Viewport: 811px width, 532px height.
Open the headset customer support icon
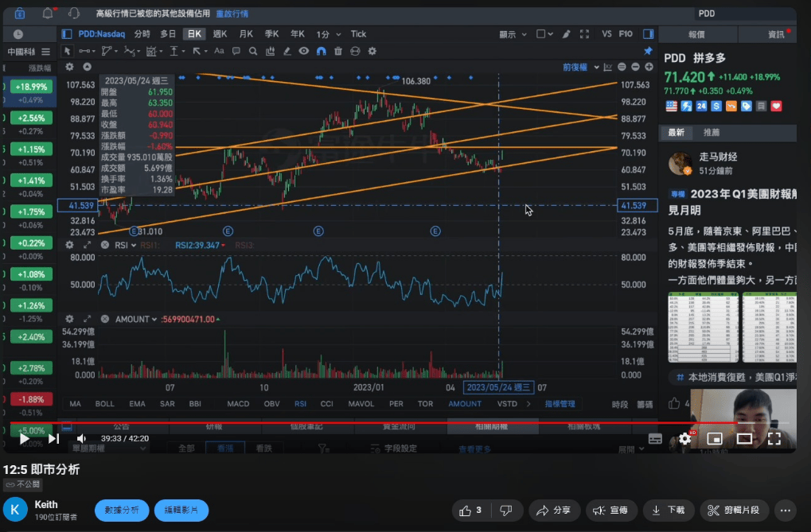[x=74, y=14]
